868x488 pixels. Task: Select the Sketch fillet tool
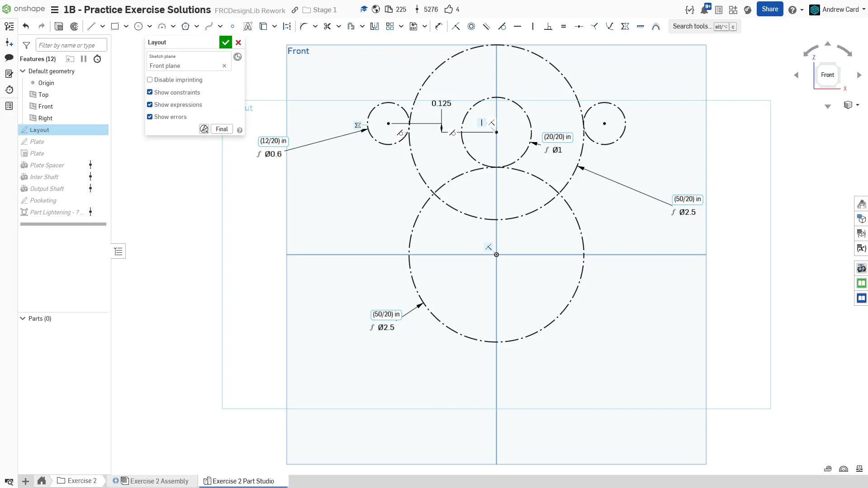pyautogui.click(x=304, y=26)
